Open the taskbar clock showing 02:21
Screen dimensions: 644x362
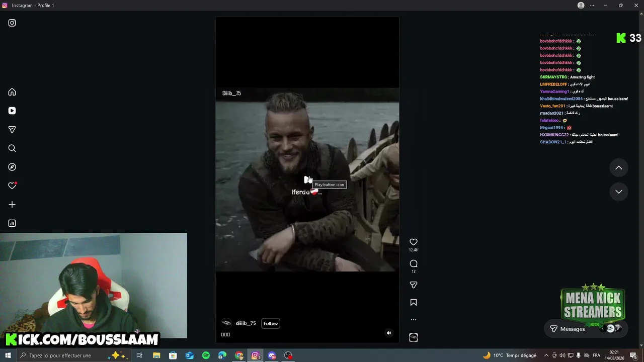click(x=614, y=355)
